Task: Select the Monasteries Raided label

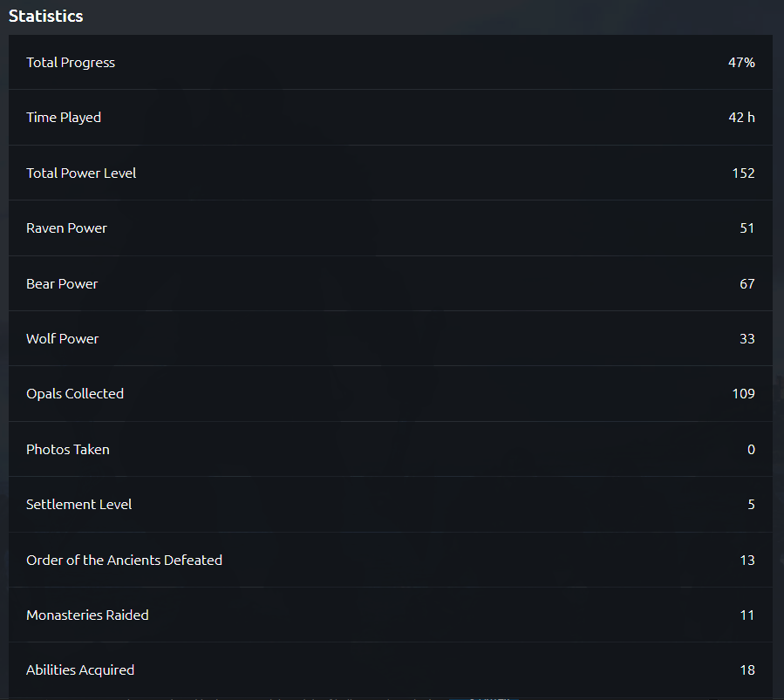Action: click(87, 615)
